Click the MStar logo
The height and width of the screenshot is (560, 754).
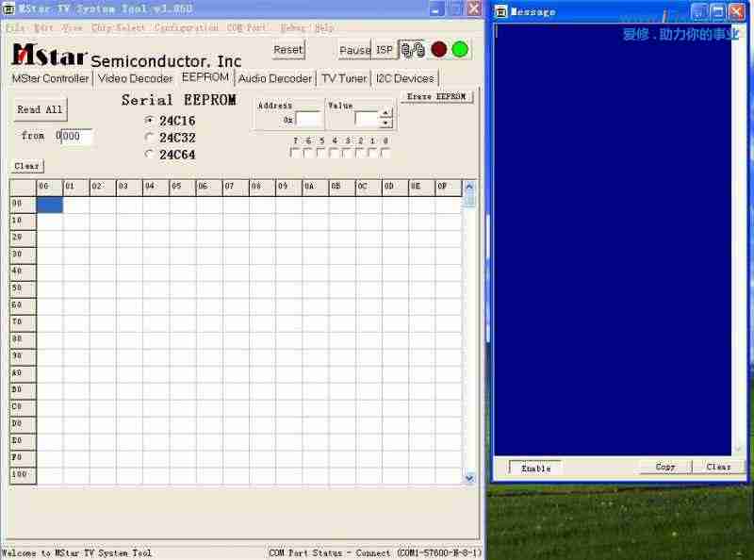tap(49, 57)
